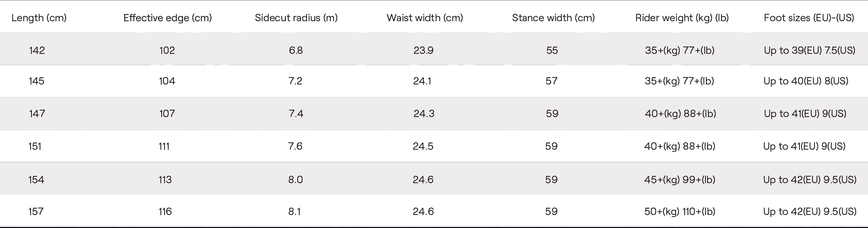Viewport: 868px width, 228px height.
Task: Click the Length (cm) column header
Action: click(x=39, y=18)
